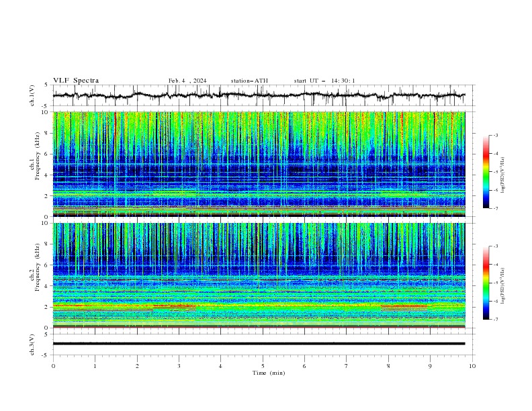Image resolution: width=532 pixels, height=411 pixels.
Task: Click the '-7' label on lower colorbar
Action: 496,319
